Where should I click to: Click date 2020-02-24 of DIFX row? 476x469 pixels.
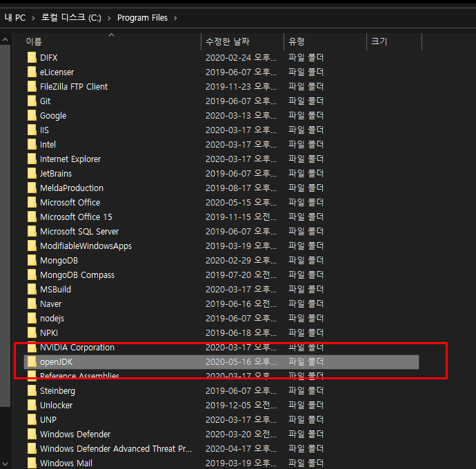point(241,57)
